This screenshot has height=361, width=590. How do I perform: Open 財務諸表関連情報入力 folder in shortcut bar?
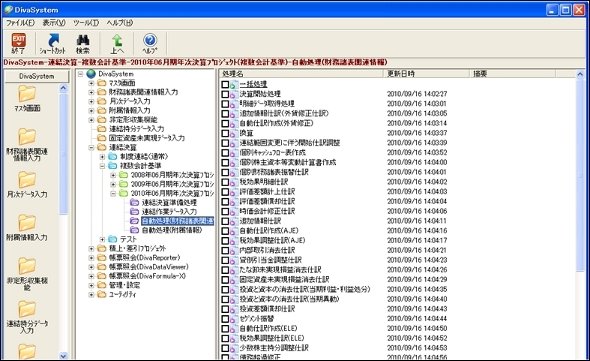pos(27,137)
